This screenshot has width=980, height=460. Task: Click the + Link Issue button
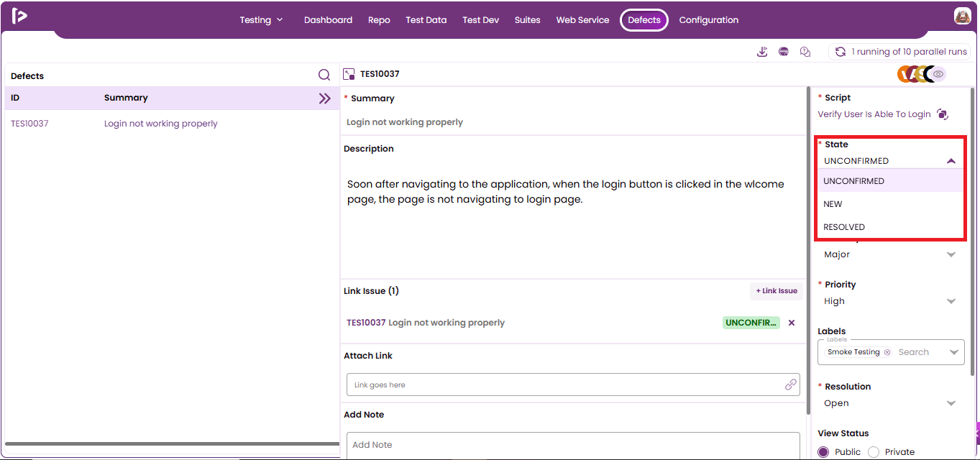(x=777, y=291)
